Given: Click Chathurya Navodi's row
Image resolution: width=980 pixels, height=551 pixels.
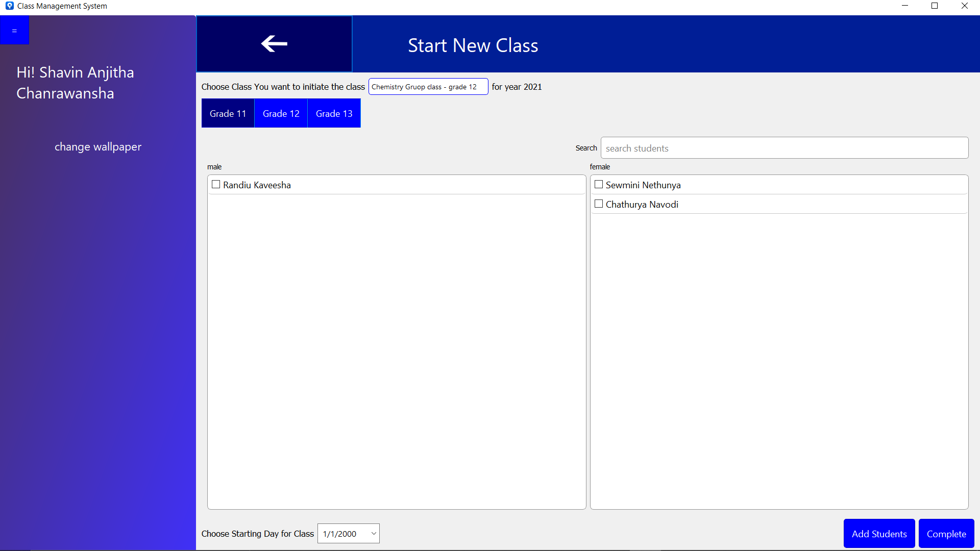Looking at the screenshot, I should tap(642, 204).
